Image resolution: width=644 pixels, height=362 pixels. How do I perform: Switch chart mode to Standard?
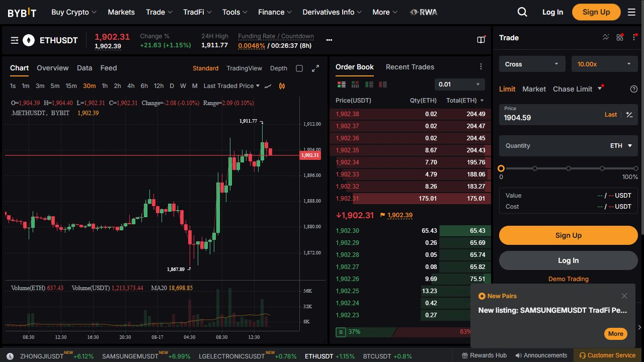pos(205,68)
